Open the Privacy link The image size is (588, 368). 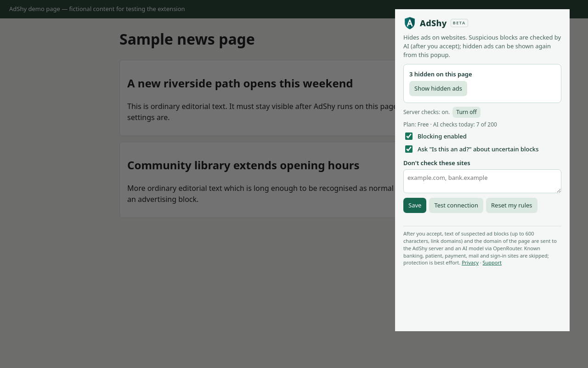point(470,263)
